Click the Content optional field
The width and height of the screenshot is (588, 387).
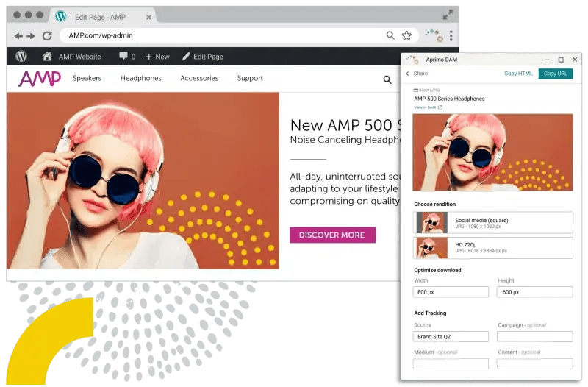point(535,363)
